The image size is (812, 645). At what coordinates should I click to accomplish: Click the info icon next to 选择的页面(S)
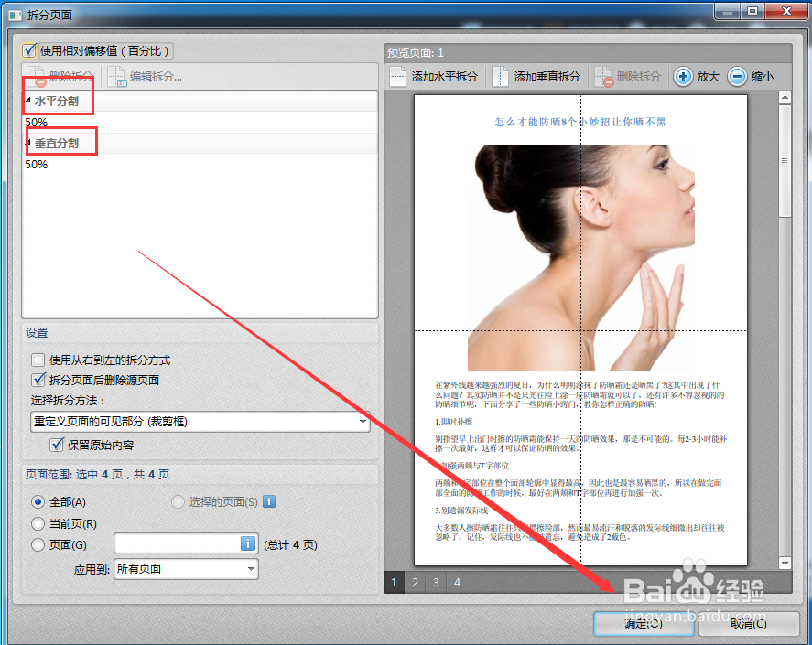(x=269, y=501)
